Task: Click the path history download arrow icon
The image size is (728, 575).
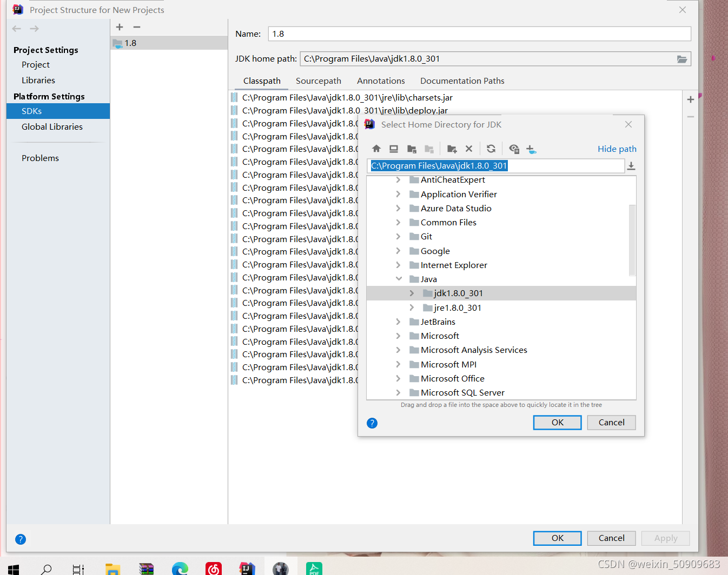Action: 631,166
